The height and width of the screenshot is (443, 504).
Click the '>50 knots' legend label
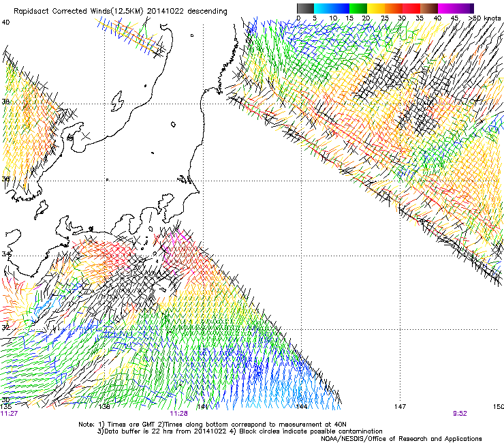tap(484, 18)
